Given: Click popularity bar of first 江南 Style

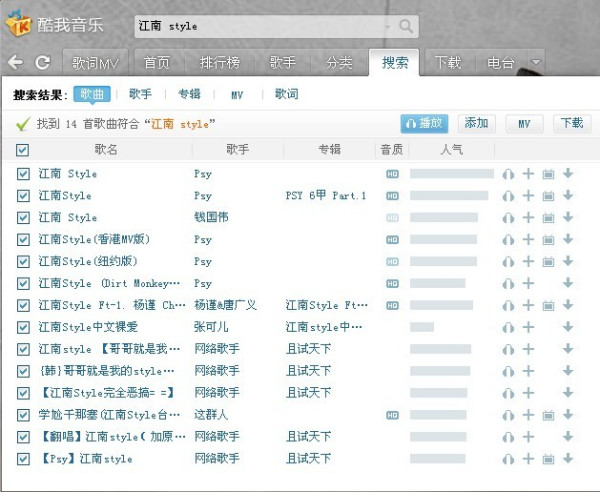Looking at the screenshot, I should pyautogui.click(x=452, y=174).
